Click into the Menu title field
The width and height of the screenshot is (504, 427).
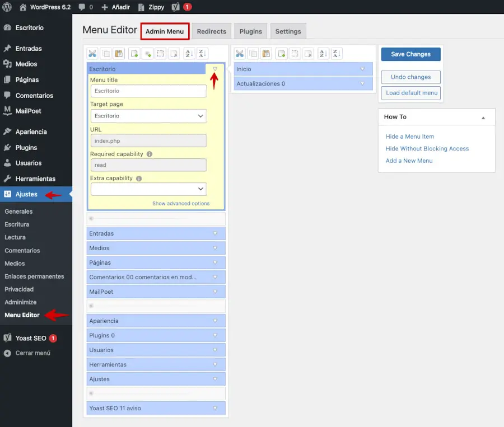(148, 91)
